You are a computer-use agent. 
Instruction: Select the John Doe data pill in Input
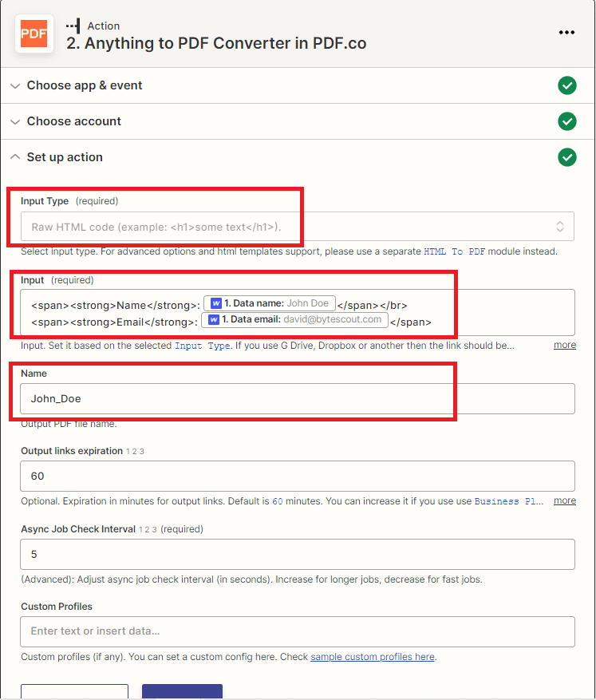[x=269, y=303]
